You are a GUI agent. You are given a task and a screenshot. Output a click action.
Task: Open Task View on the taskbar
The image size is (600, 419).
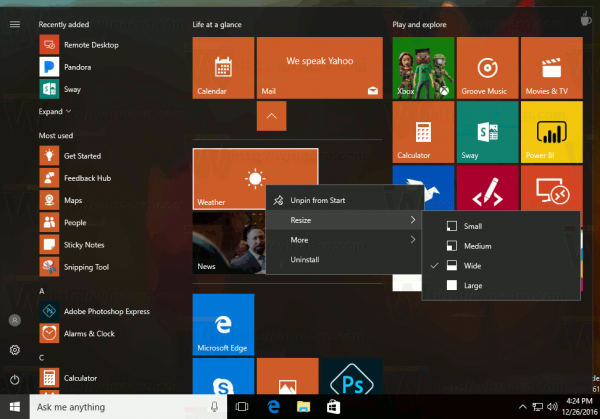(242, 407)
